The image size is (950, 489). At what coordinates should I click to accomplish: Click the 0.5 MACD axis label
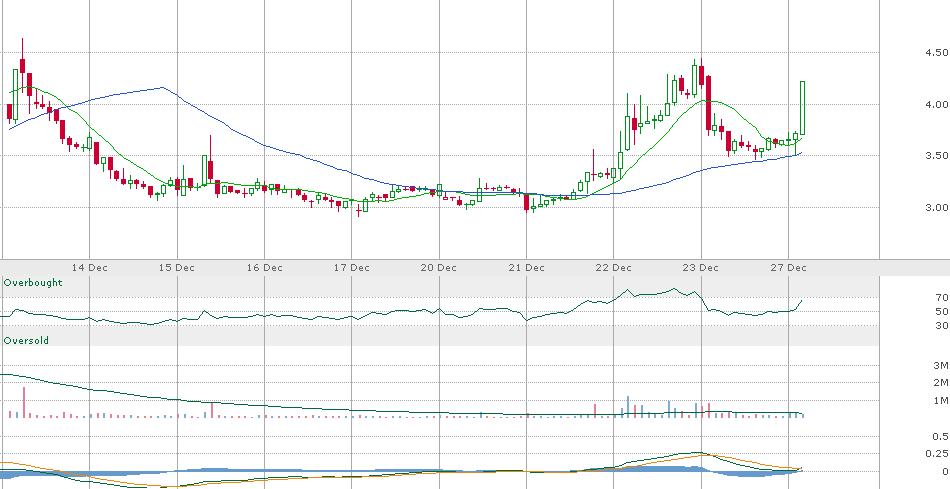click(x=941, y=436)
